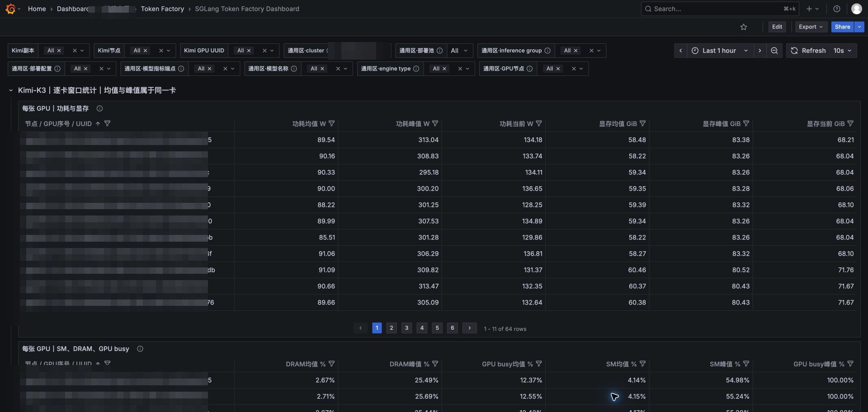
Task: Collapse the Kimi-K3 row section
Action: 11,90
